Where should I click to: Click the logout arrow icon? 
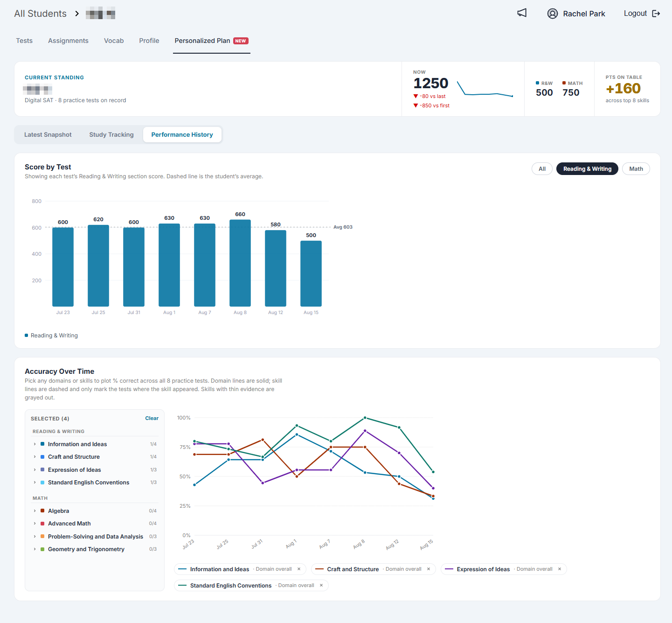point(656,14)
